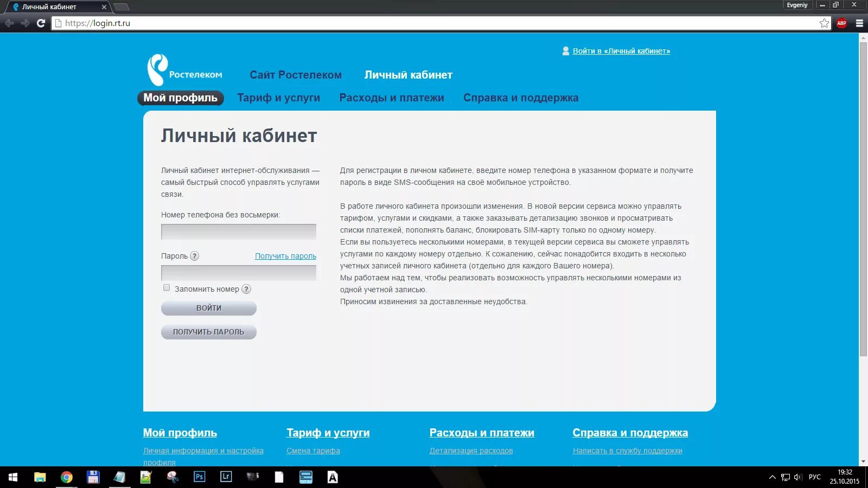Image resolution: width=868 pixels, height=488 pixels.
Task: Click the Evgeniy profile button
Action: 797,5
